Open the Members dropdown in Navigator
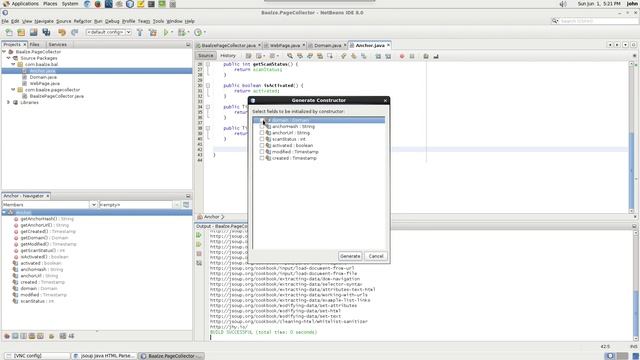640x360 pixels. click(x=93, y=204)
